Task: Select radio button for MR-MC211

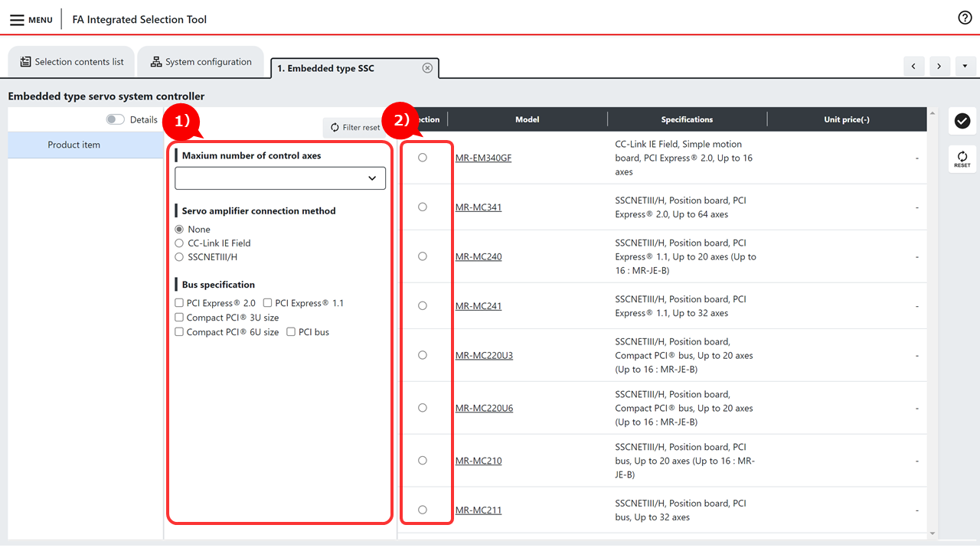Action: coord(423,510)
